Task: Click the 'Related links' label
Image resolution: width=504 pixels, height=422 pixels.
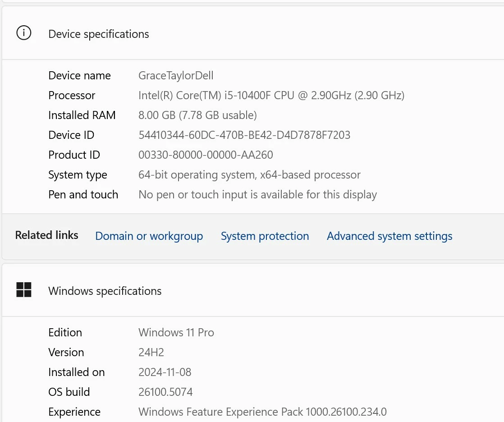Action: coord(46,235)
